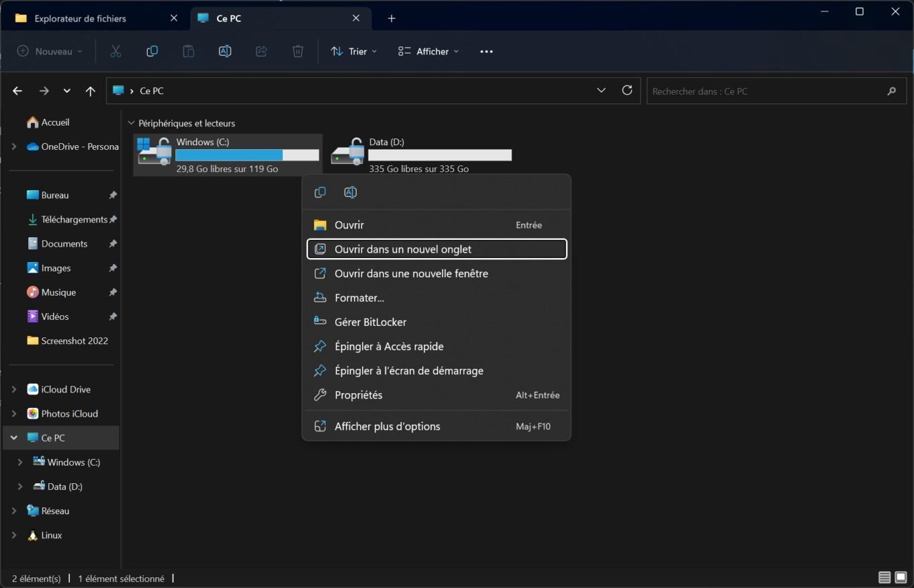
Task: Click the search magnifier icon
Action: point(892,91)
